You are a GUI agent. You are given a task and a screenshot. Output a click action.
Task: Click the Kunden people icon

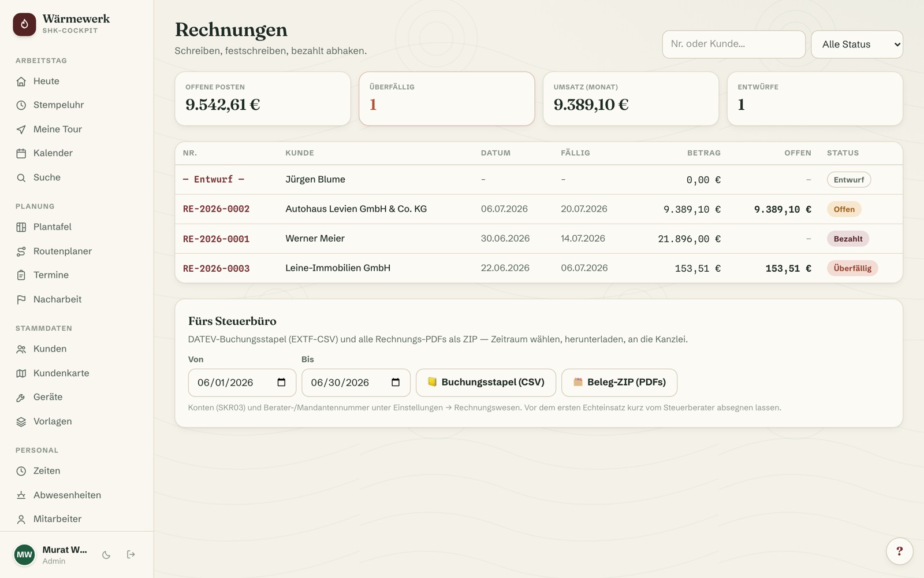point(21,349)
